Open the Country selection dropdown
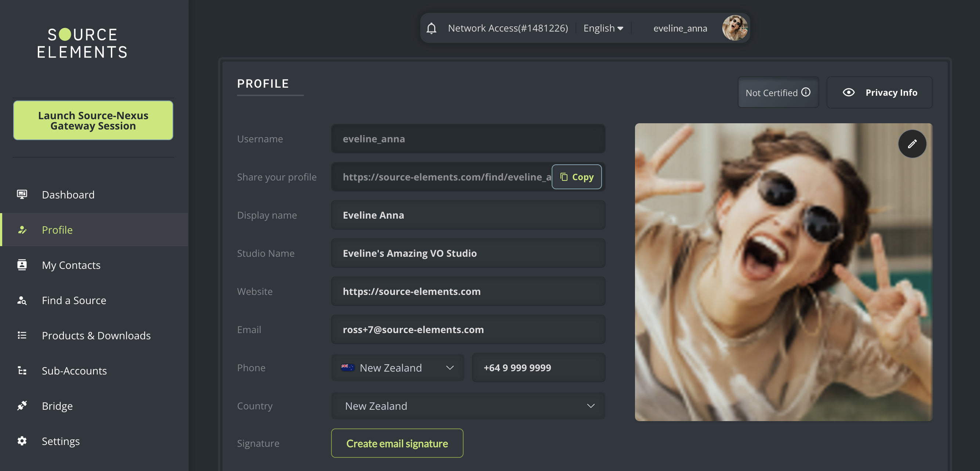 468,406
